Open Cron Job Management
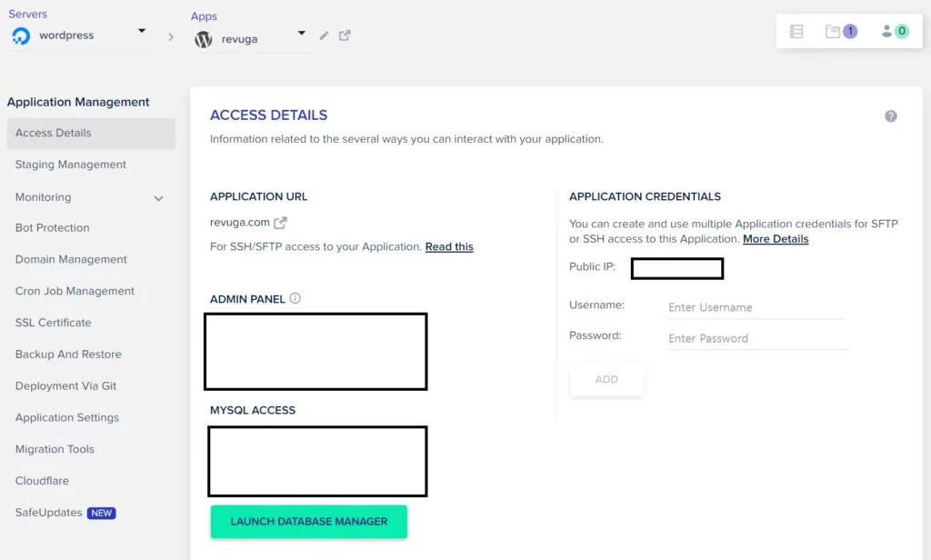Image resolution: width=931 pixels, height=560 pixels. point(75,291)
